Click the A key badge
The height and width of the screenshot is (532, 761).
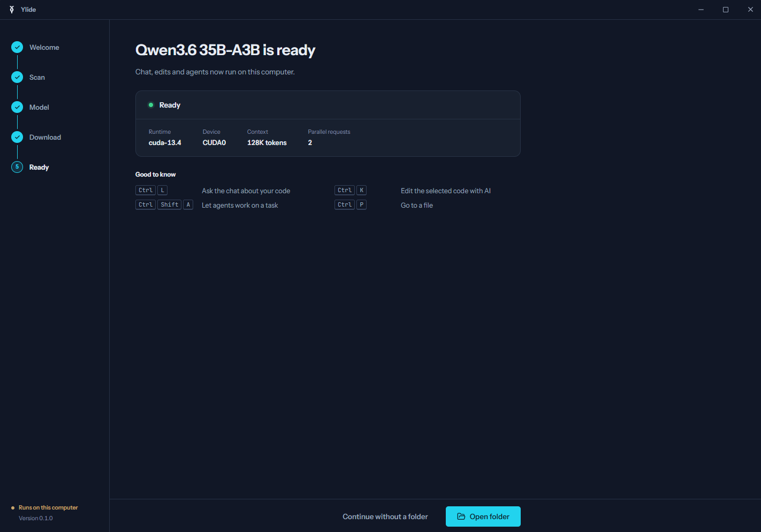pos(188,204)
